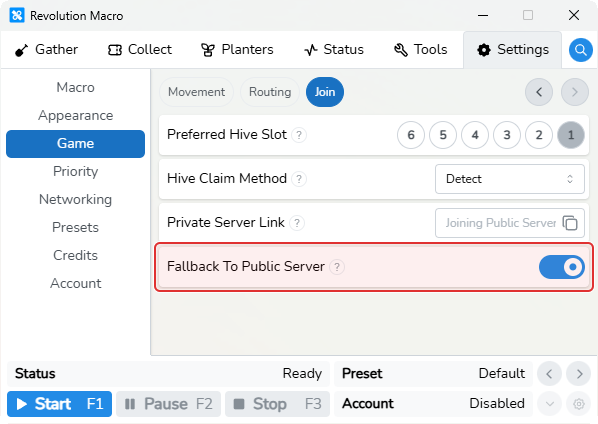This screenshot has height=424, width=598.
Task: Open the Collect tab
Action: [x=140, y=50]
